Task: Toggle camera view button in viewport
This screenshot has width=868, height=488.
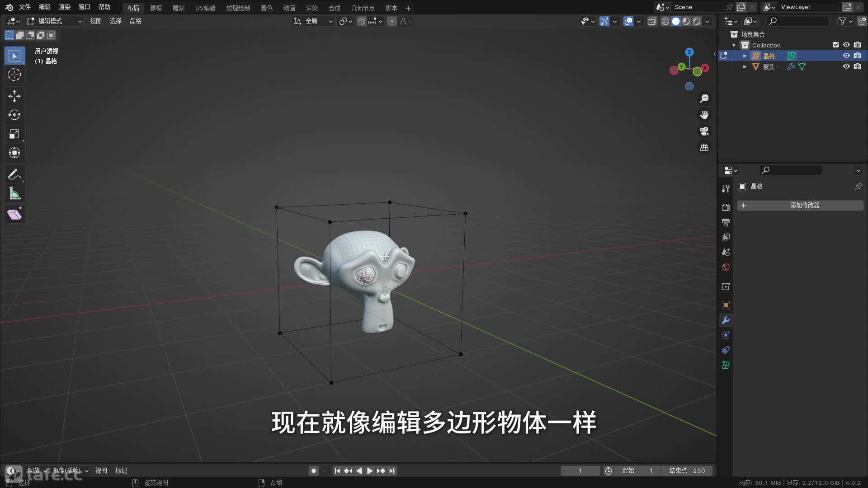Action: click(704, 131)
